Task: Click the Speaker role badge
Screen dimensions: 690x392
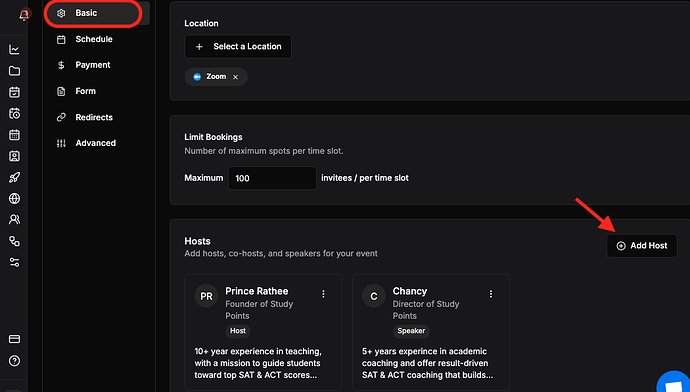Action: point(411,331)
